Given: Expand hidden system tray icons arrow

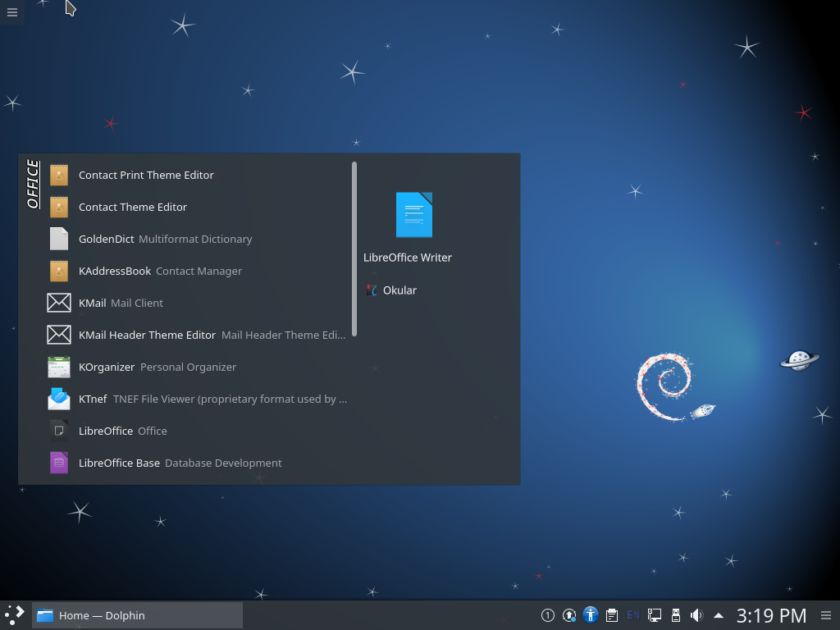Looking at the screenshot, I should point(719,615).
